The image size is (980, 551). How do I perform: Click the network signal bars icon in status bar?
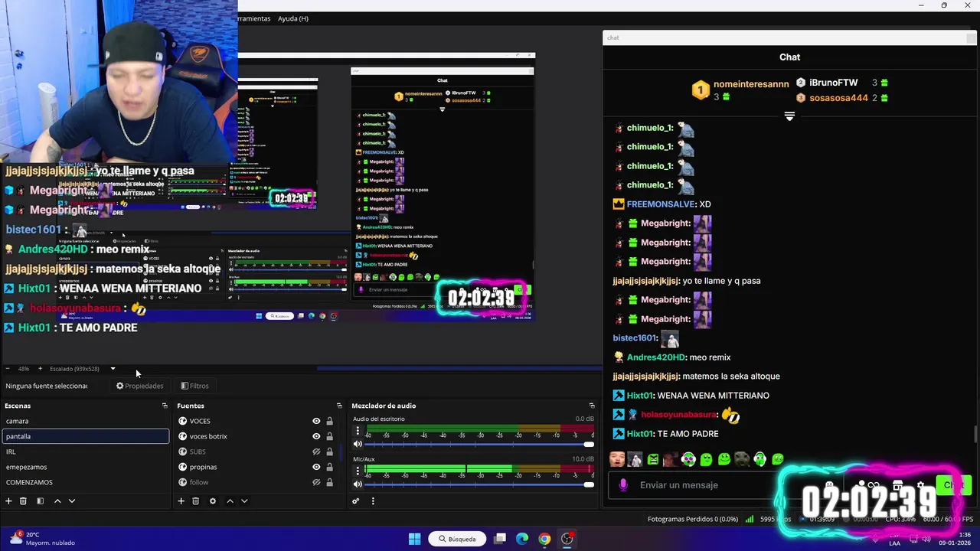[749, 519]
